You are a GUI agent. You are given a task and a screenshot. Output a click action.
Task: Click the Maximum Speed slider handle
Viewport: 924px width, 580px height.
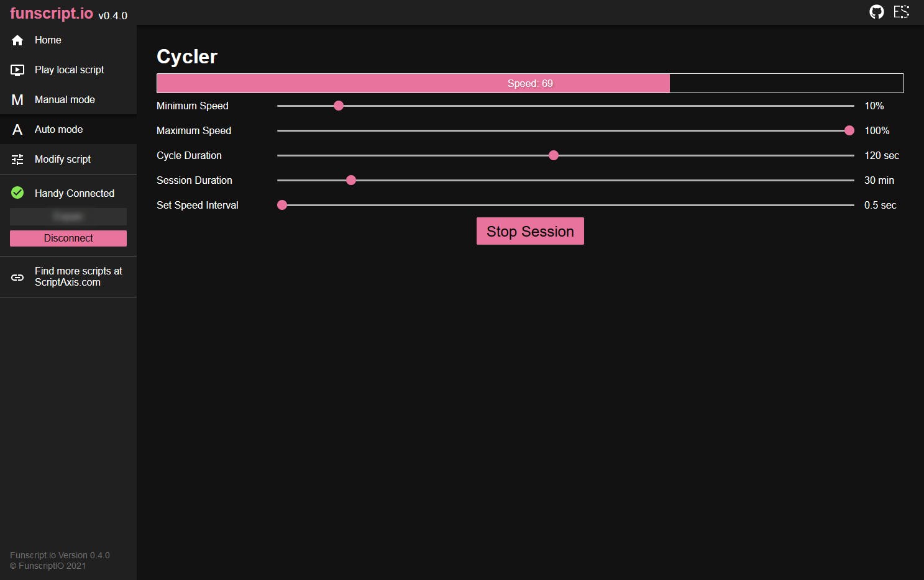coord(849,130)
